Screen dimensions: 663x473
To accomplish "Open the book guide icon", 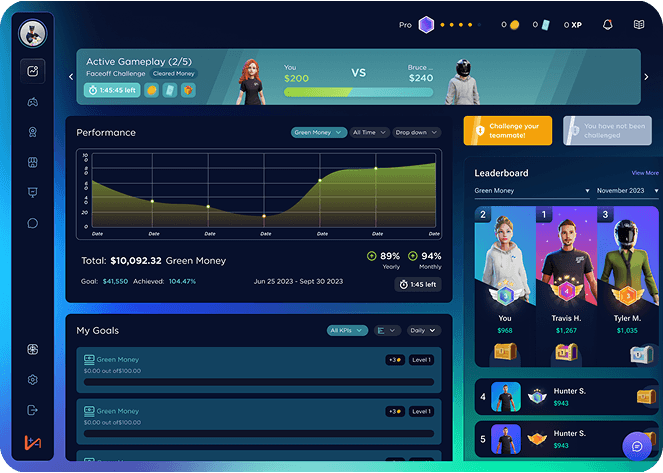I will [x=639, y=25].
